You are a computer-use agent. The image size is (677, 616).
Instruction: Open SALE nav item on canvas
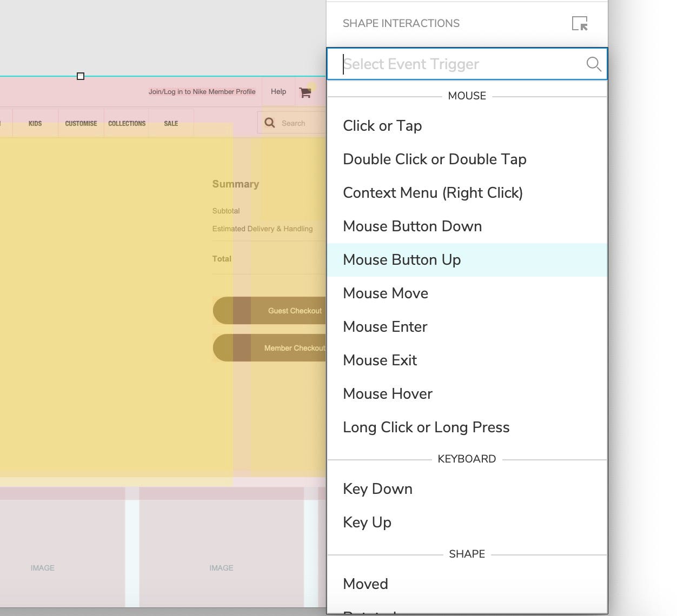pyautogui.click(x=171, y=123)
